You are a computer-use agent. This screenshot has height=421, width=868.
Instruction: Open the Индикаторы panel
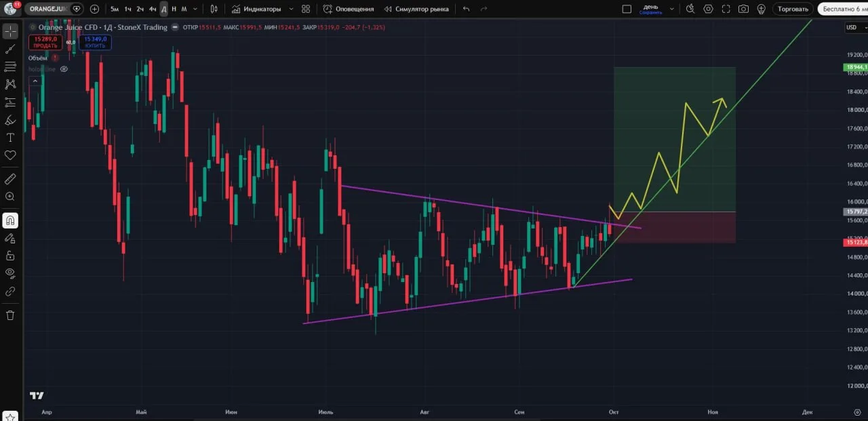(256, 9)
